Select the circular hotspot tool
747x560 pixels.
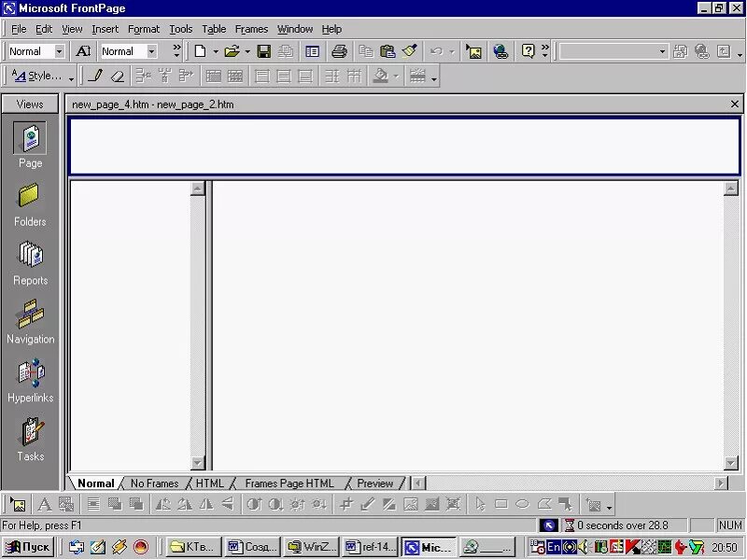click(x=523, y=504)
